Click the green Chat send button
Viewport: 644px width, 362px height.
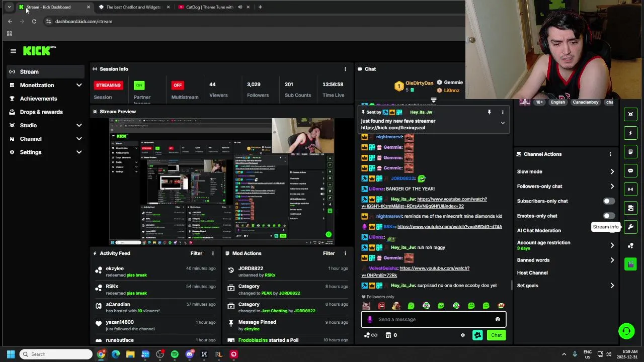point(497,335)
